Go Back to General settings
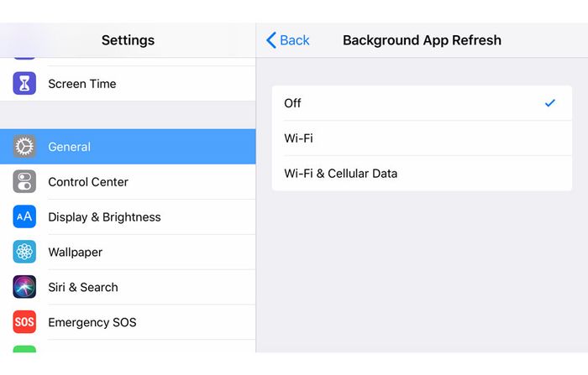Viewport: 588px width, 375px height. coord(287,40)
